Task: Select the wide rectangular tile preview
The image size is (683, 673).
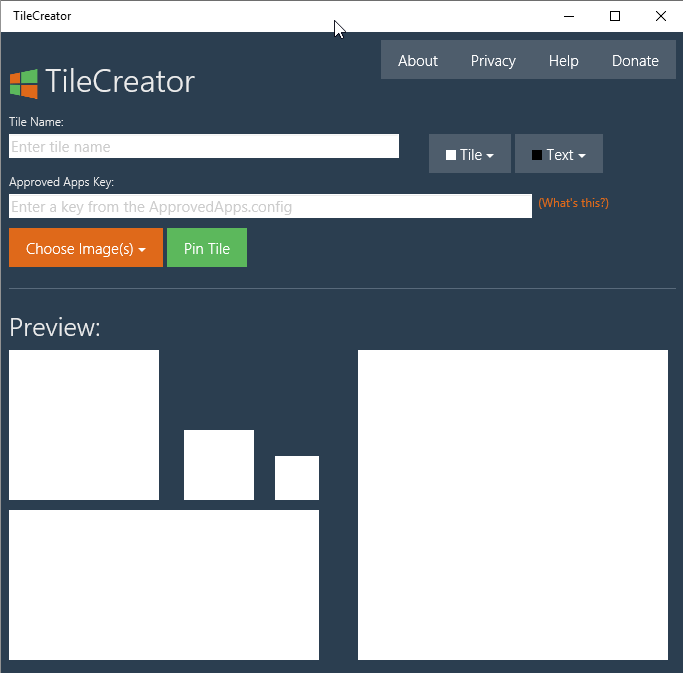Action: pos(164,585)
